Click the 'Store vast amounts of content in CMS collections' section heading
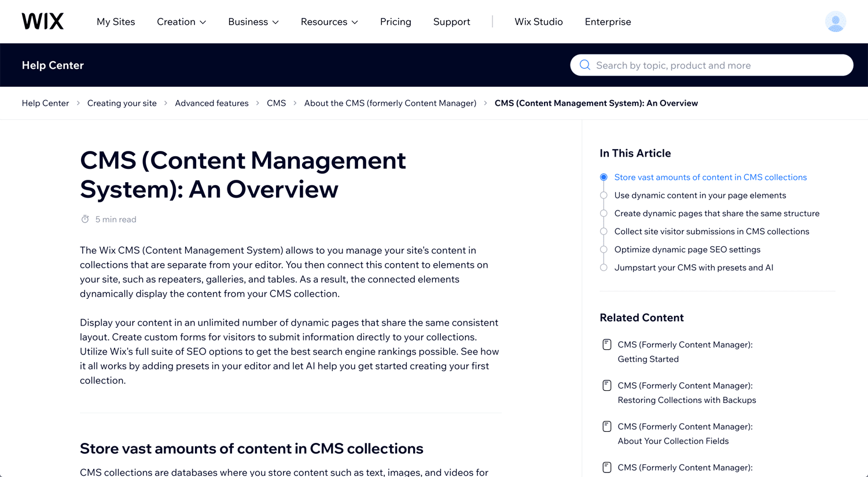The image size is (868, 477). pos(252,449)
